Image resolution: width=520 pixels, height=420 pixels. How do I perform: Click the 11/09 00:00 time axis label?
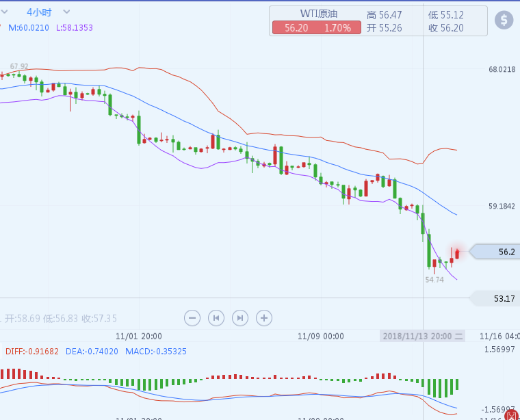pos(321,336)
